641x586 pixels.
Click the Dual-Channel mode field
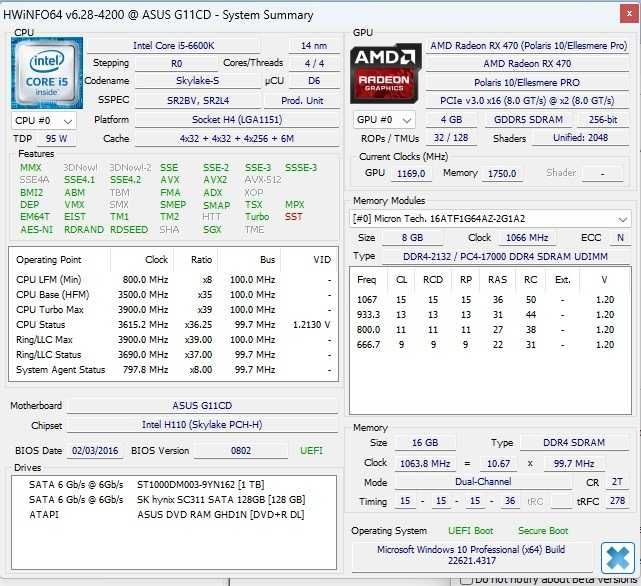[483, 482]
